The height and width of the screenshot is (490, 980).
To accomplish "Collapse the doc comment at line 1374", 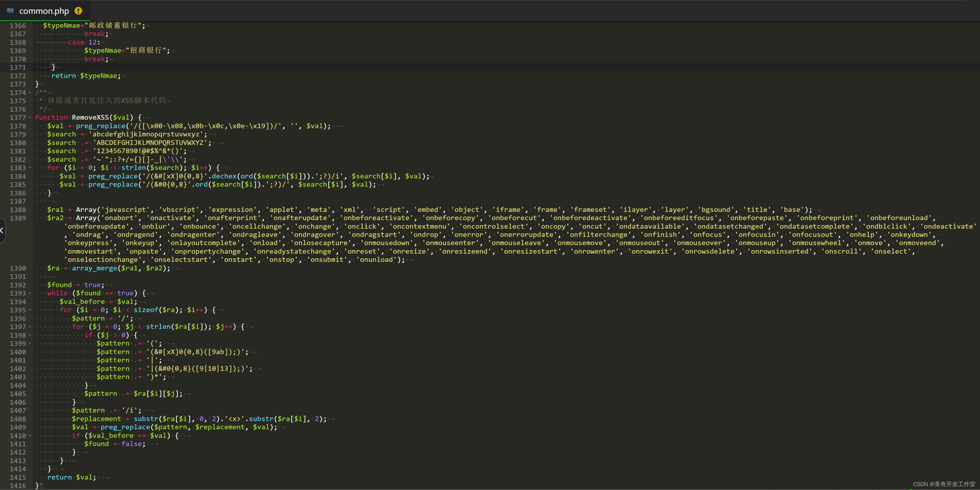I will (30, 92).
